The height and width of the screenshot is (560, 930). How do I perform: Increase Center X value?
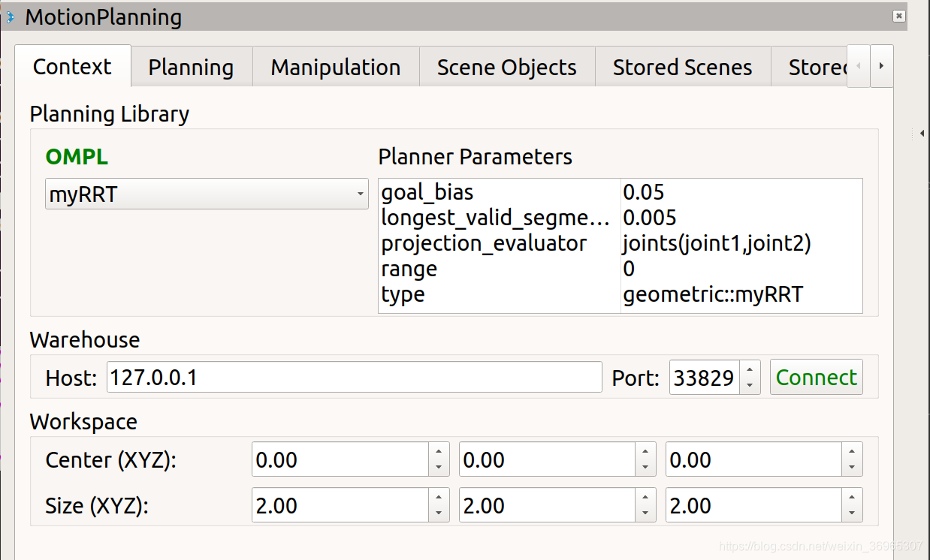(x=438, y=452)
